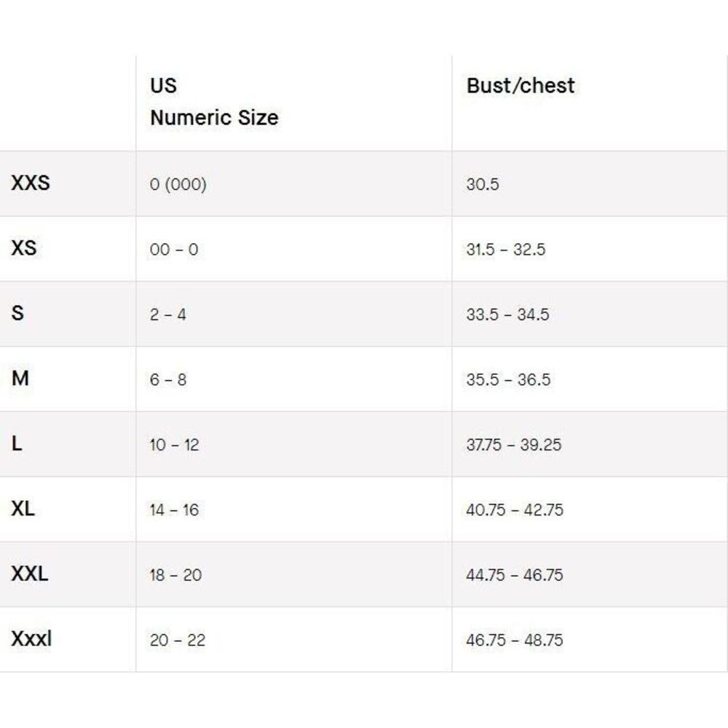Click the 33.5 – 34.5 bust measurement

pyautogui.click(x=508, y=314)
